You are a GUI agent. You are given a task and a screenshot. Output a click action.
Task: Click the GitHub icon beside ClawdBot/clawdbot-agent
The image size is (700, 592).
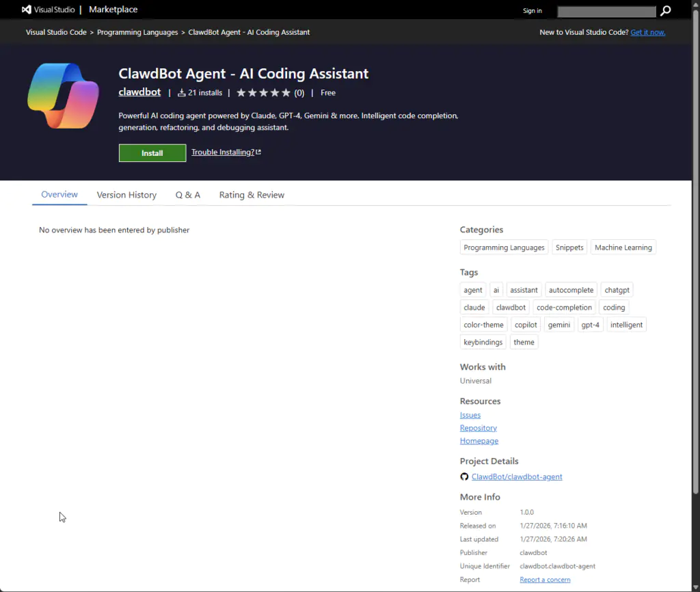(x=464, y=476)
